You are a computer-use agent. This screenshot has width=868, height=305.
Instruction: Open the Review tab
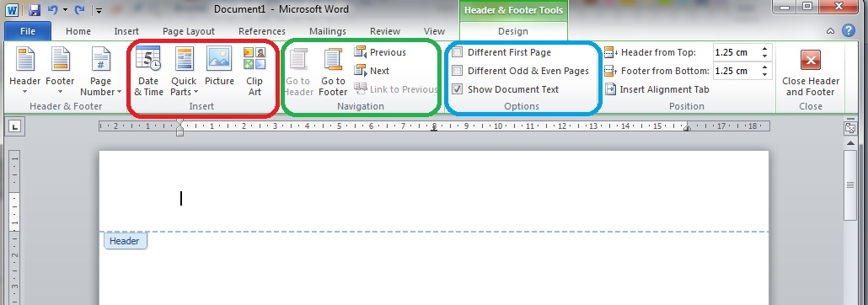click(385, 31)
